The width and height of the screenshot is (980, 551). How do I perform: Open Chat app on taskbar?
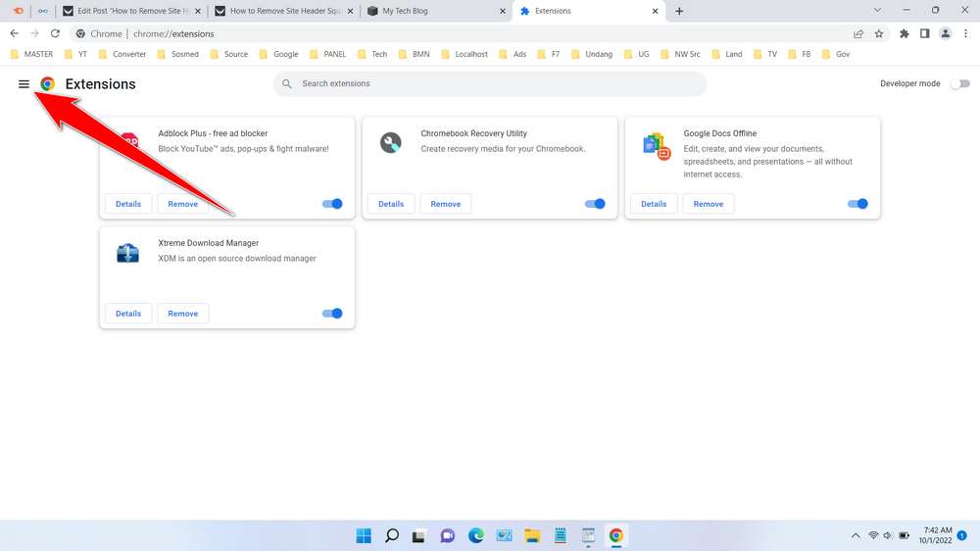[448, 535]
